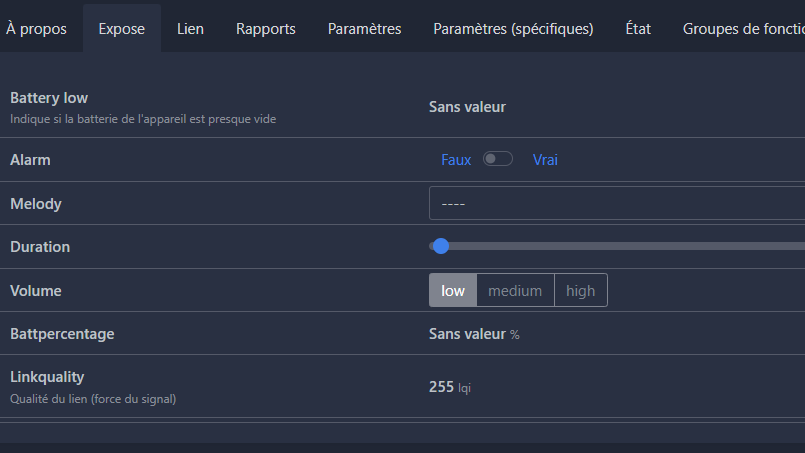The height and width of the screenshot is (453, 805).
Task: Set Volume to low
Action: tap(453, 291)
